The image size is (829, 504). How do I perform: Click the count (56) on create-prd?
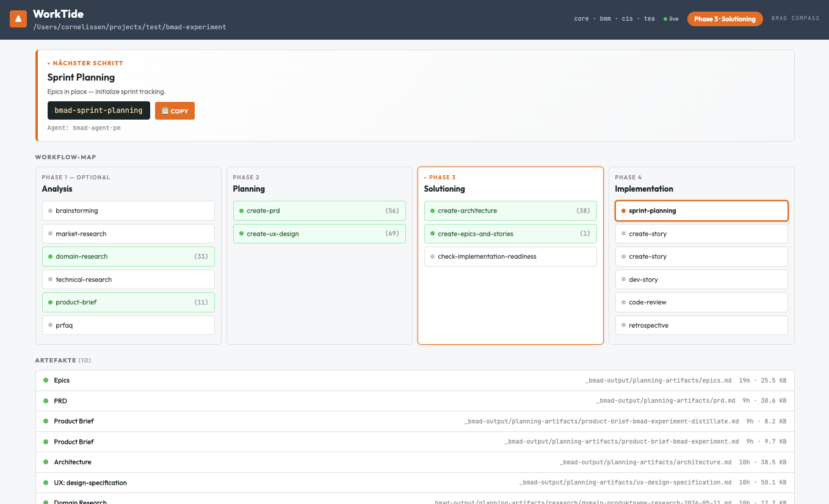point(393,211)
